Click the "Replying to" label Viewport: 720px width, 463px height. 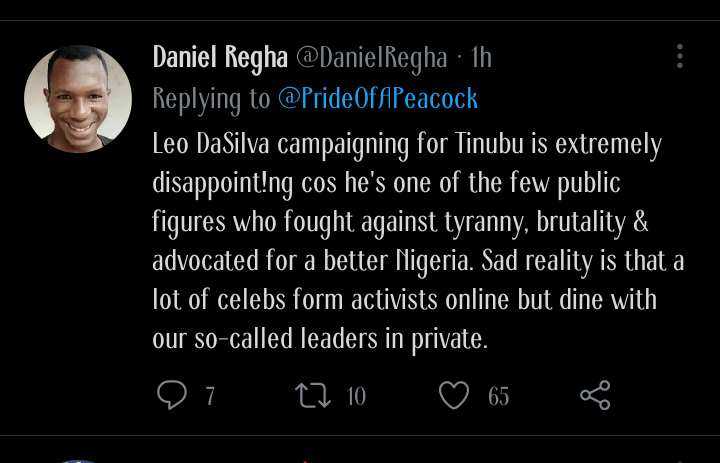(x=211, y=99)
